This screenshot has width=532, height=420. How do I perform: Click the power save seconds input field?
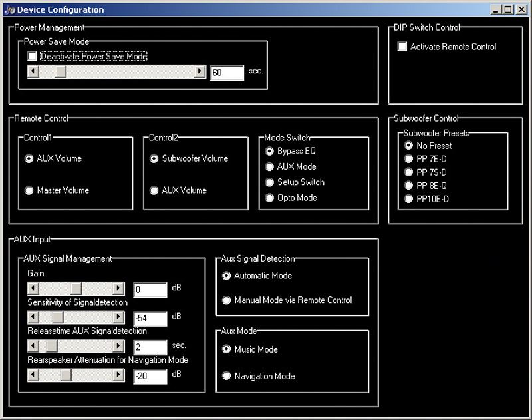click(227, 73)
